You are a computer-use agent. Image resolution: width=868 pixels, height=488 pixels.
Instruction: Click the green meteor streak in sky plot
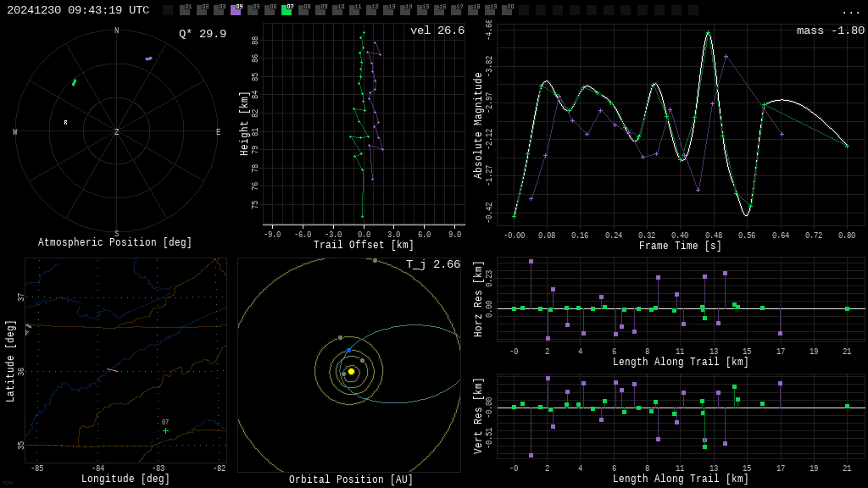(x=74, y=82)
